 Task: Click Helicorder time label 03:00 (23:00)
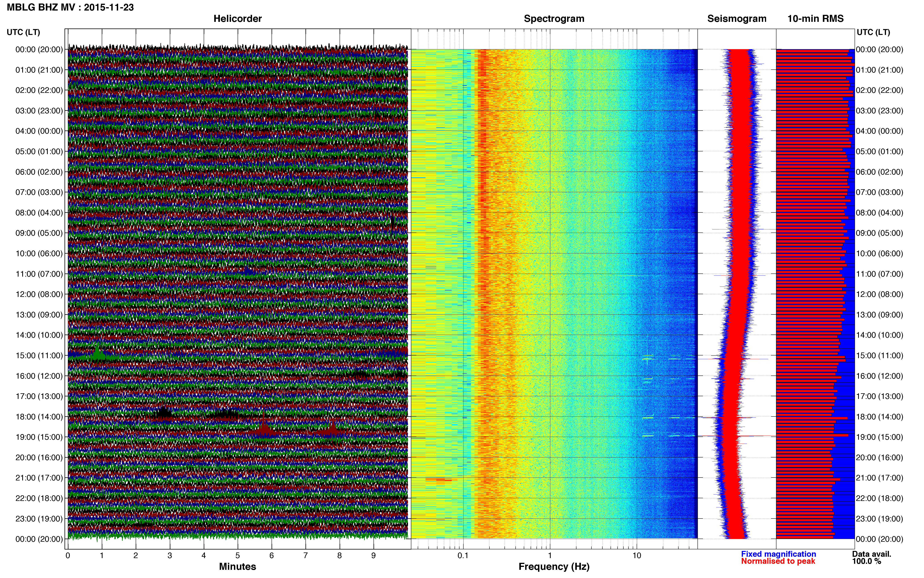(x=39, y=111)
